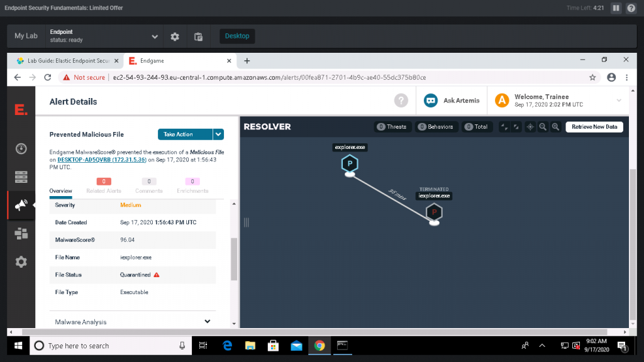This screenshot has height=362, width=644.
Task: Click the Trainee user avatar
Action: pos(502,101)
